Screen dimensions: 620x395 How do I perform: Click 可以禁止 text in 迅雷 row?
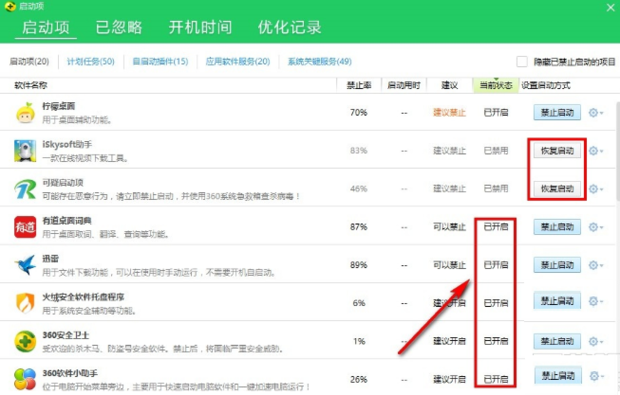450,265
